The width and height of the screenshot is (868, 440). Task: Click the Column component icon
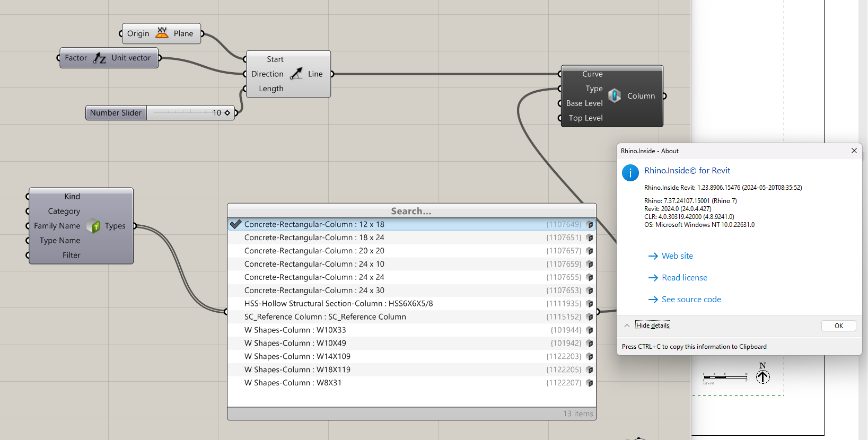coord(615,95)
